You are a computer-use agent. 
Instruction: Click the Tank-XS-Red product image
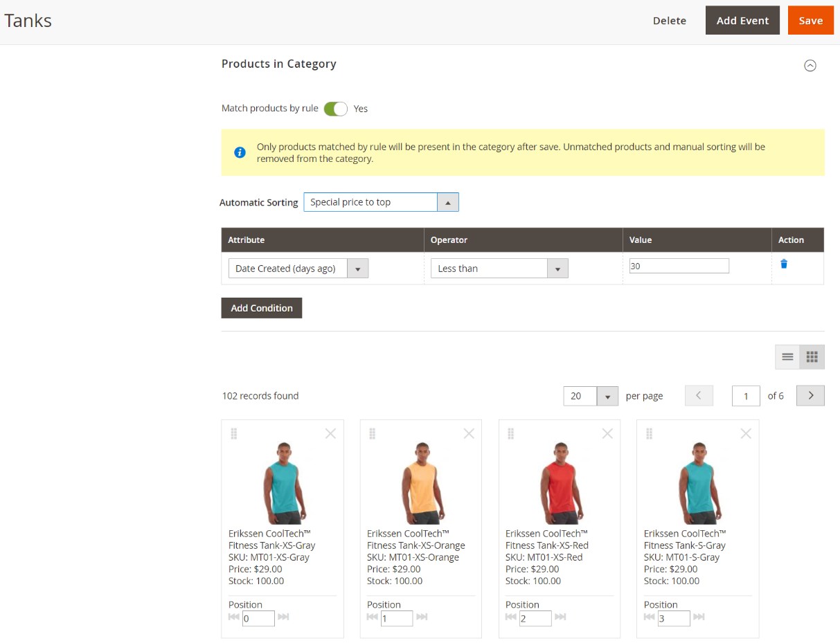pyautogui.click(x=560, y=483)
